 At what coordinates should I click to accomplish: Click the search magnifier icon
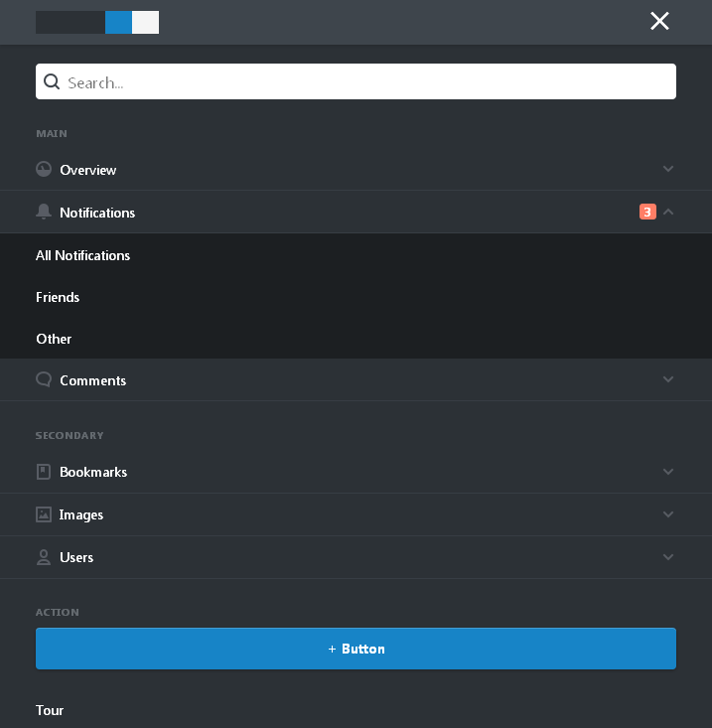(x=53, y=82)
